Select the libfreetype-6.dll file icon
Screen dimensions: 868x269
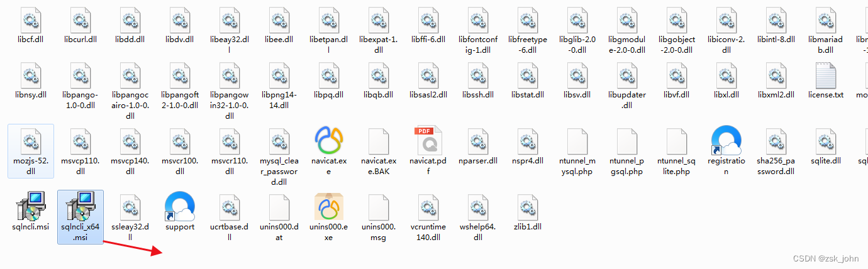click(528, 19)
